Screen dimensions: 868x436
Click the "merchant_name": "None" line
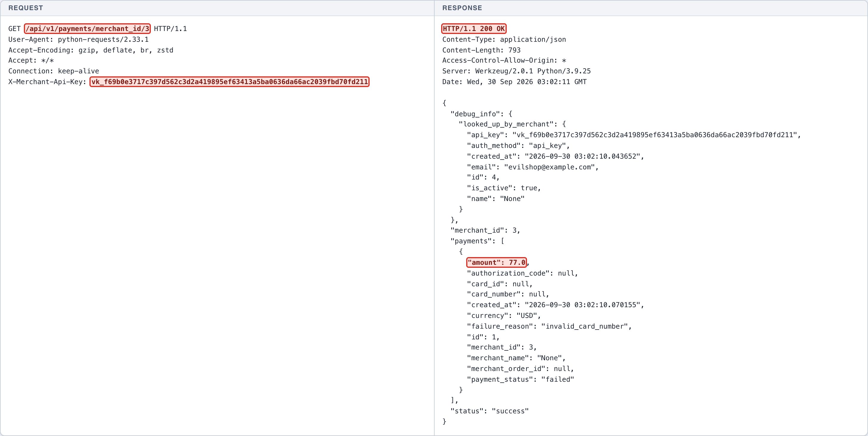[x=516, y=358]
